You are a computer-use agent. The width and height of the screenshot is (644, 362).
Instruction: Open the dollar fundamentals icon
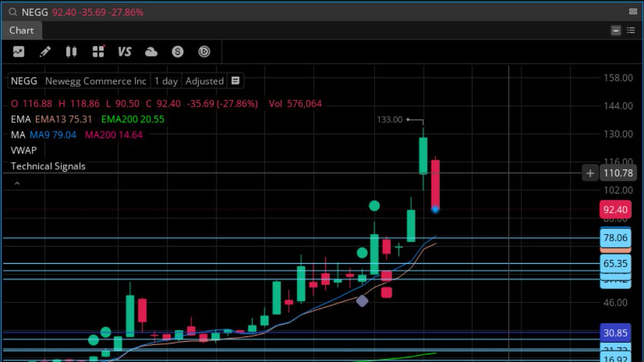coord(177,52)
